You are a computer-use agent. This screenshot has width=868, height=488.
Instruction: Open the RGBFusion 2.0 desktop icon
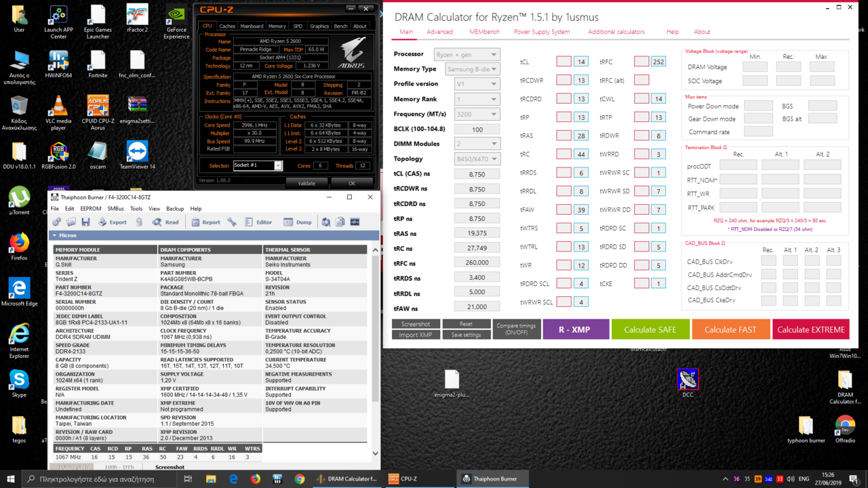[58, 155]
